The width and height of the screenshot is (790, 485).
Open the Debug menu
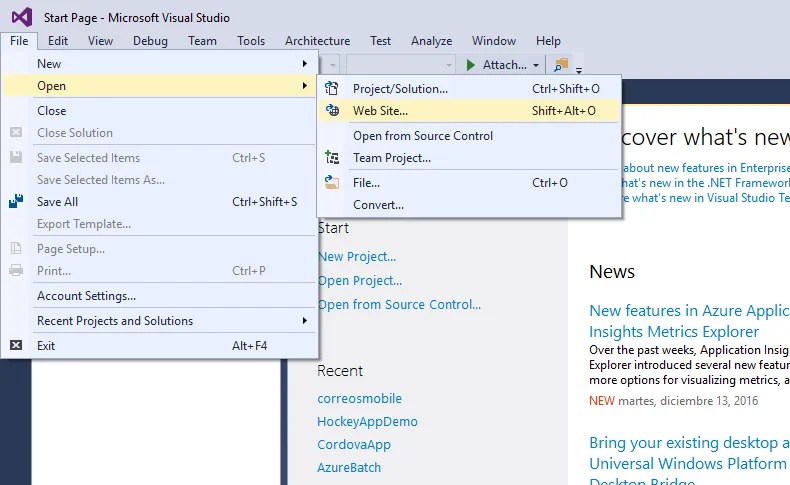point(150,41)
